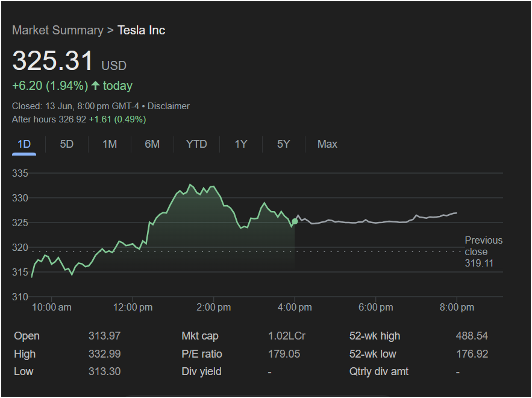Image resolution: width=532 pixels, height=398 pixels.
Task: Open the 1M chart tab
Action: click(x=110, y=144)
